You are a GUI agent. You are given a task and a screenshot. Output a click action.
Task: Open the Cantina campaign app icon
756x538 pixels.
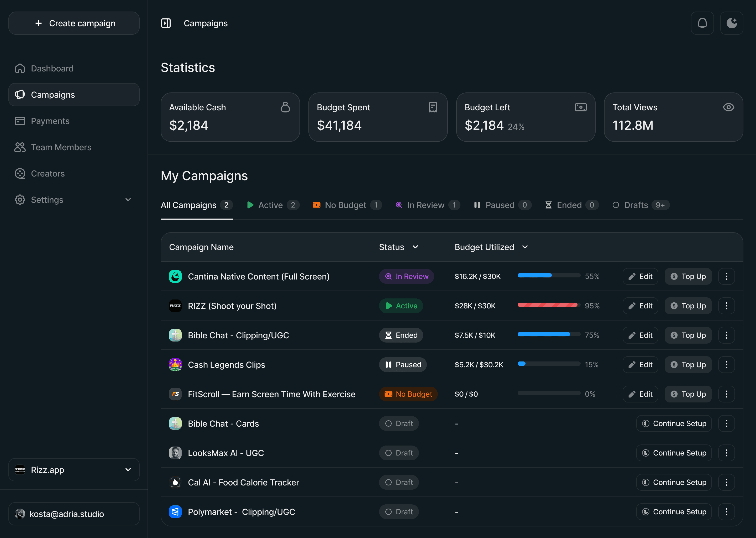point(175,276)
